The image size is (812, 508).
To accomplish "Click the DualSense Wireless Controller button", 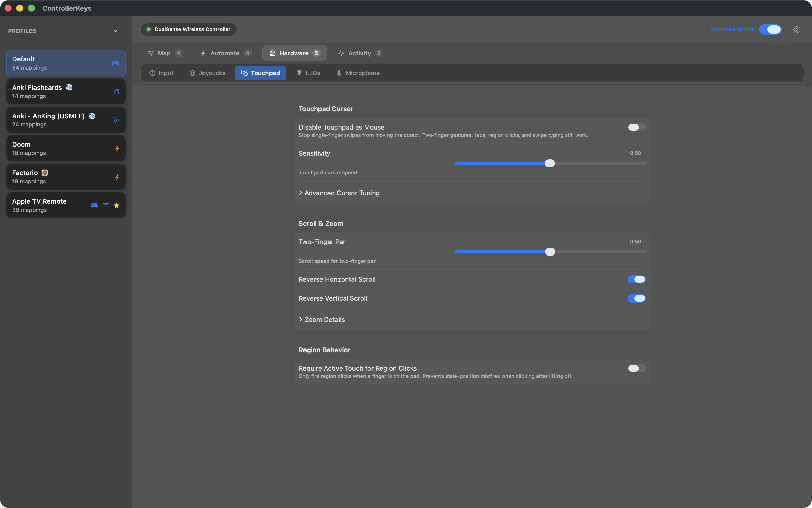I will pyautogui.click(x=189, y=29).
